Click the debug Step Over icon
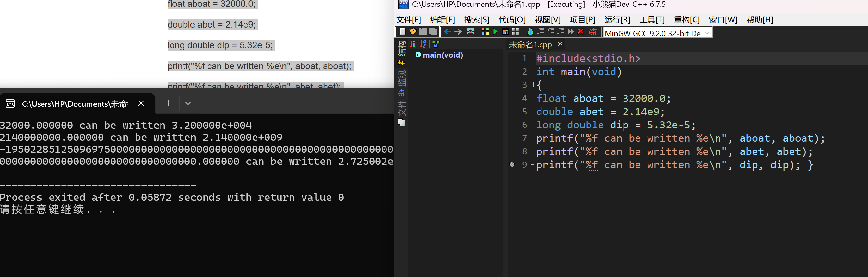The image size is (868, 277). pyautogui.click(x=541, y=32)
